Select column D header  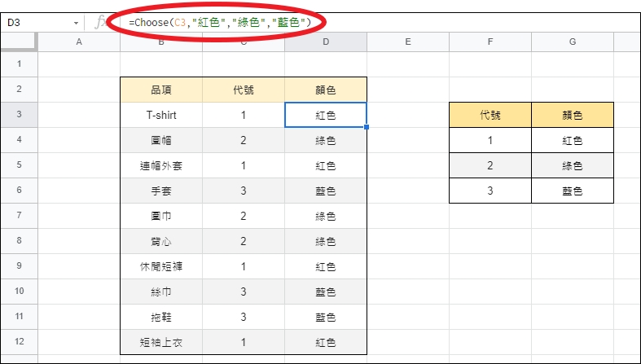click(x=326, y=42)
